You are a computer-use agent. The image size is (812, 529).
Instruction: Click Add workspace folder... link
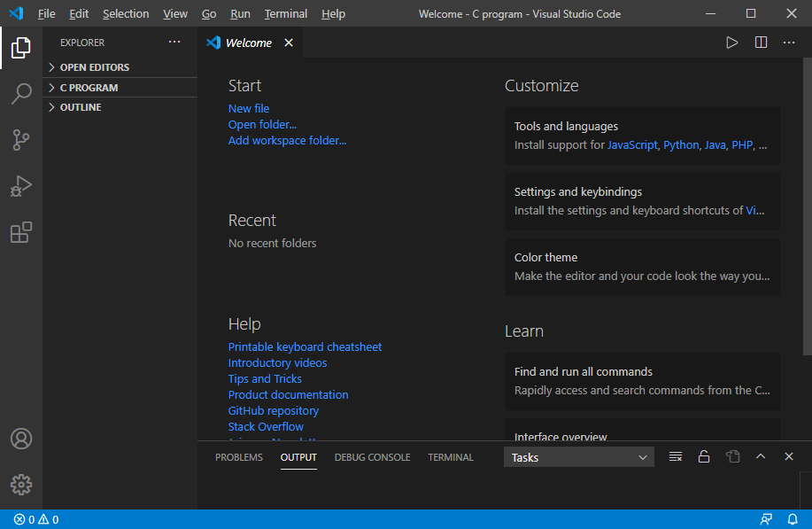point(288,140)
